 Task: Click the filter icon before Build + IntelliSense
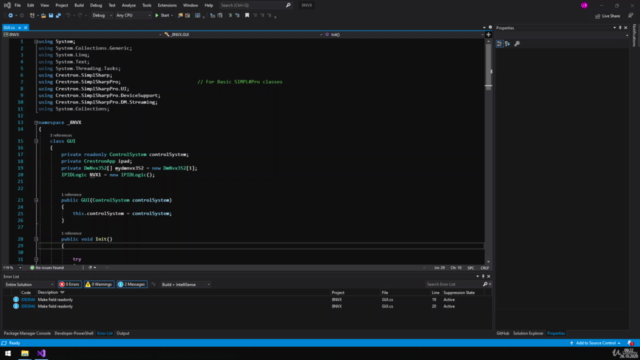154,284
